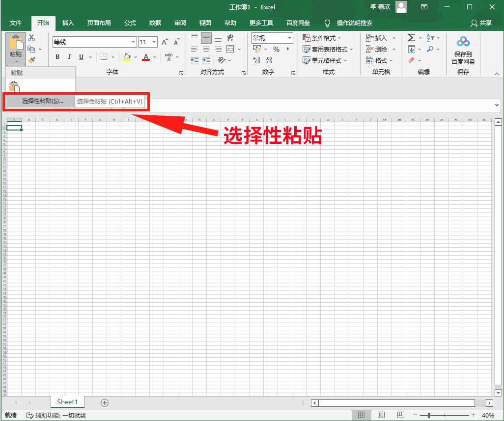The height and width of the screenshot is (421, 504).
Task: Click the AutoSum icon
Action: tap(412, 37)
